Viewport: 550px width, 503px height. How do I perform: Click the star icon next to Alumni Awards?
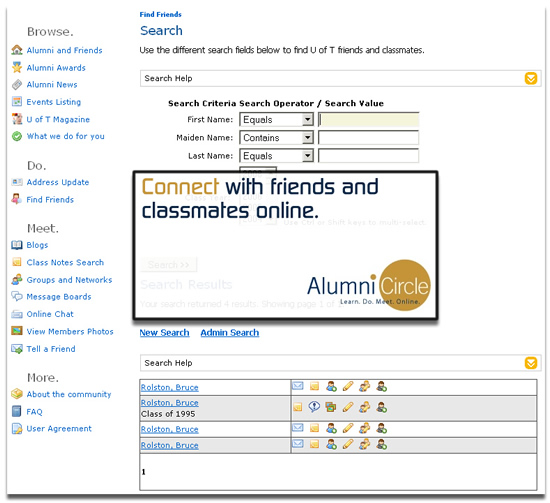point(16,67)
